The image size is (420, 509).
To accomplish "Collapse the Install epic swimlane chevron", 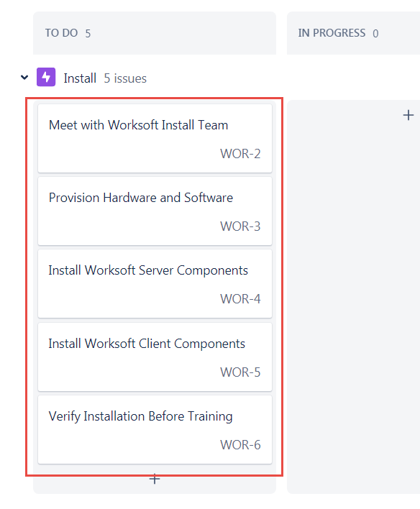I will [x=24, y=78].
